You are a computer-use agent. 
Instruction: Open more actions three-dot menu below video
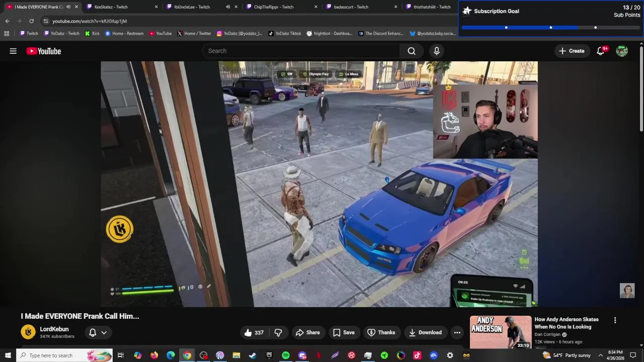pyautogui.click(x=457, y=332)
